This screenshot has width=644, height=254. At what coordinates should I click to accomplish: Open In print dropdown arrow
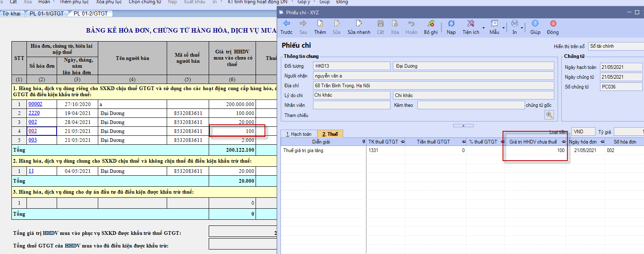(x=522, y=28)
